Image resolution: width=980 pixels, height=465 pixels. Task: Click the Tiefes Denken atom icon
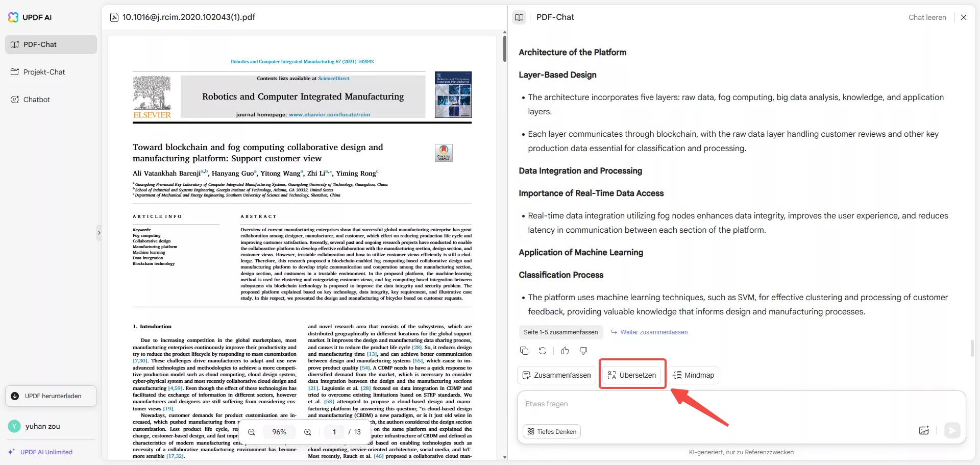(x=531, y=432)
